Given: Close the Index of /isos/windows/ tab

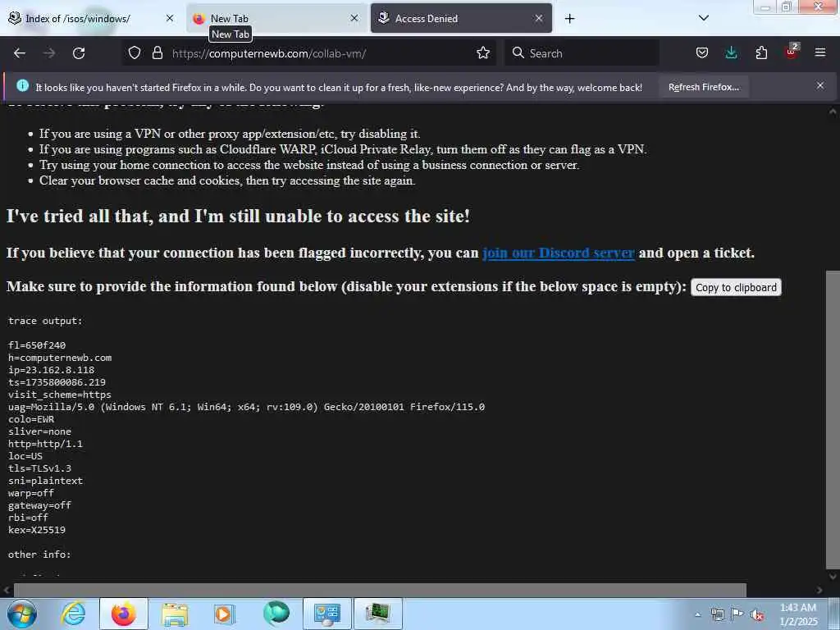Looking at the screenshot, I should (170, 18).
